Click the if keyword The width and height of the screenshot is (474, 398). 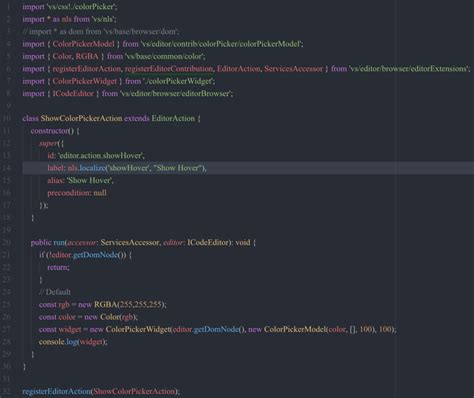42,255
